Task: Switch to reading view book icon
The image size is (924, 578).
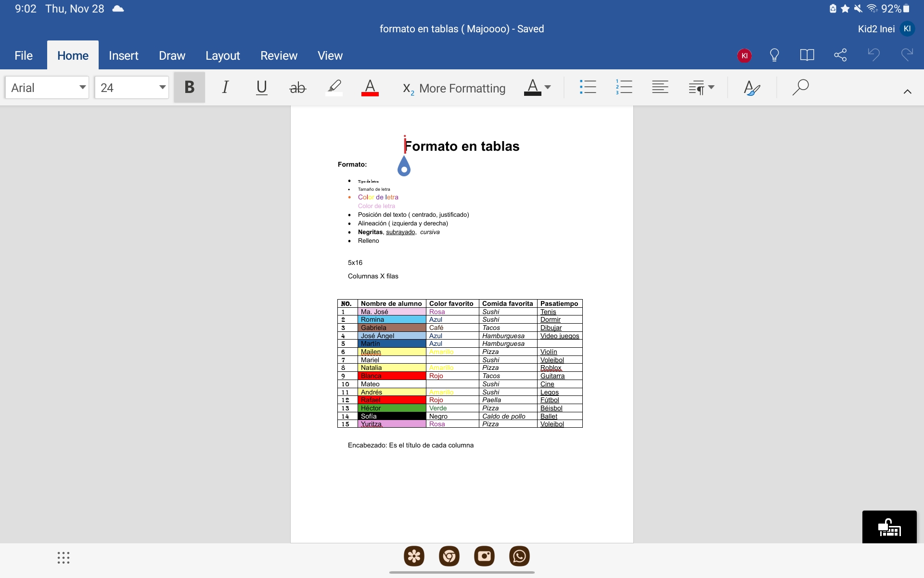Action: click(x=807, y=55)
